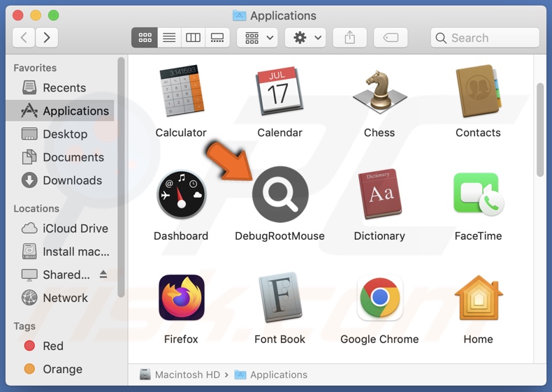Select the Chess app icon
This screenshot has height=392, width=552.
pos(379,92)
